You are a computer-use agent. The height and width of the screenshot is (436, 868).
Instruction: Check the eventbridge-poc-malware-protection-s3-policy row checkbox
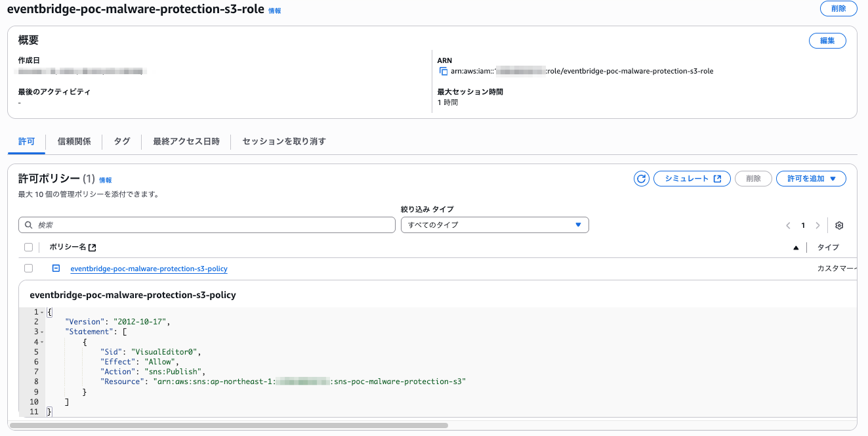pyautogui.click(x=28, y=269)
